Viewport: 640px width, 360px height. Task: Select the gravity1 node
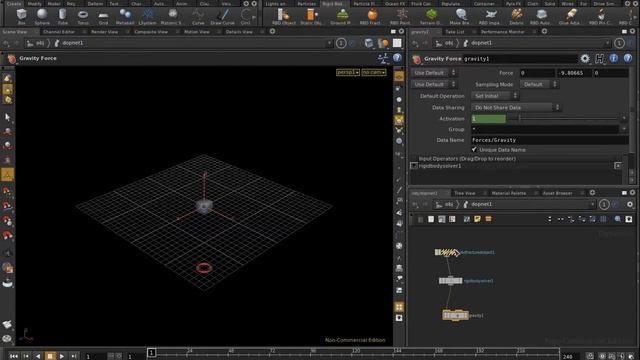[455, 315]
